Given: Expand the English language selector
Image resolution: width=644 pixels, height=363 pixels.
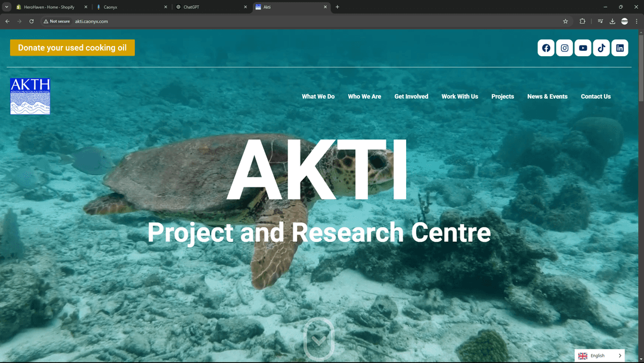Looking at the screenshot, I should click(x=600, y=356).
